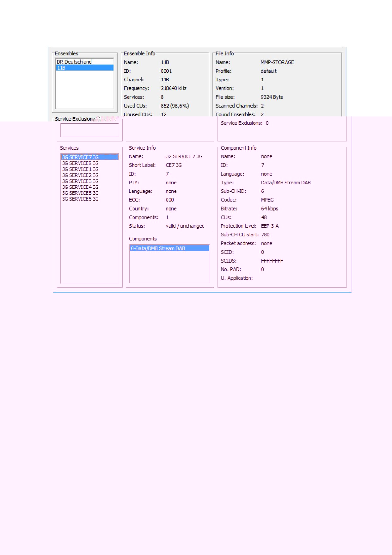Select the 0-Data/DMB Stream DAB component

tap(158, 248)
